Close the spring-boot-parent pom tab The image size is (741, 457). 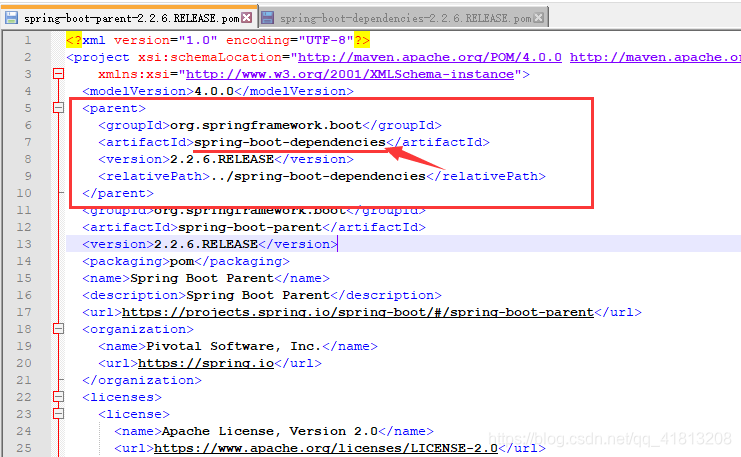247,17
